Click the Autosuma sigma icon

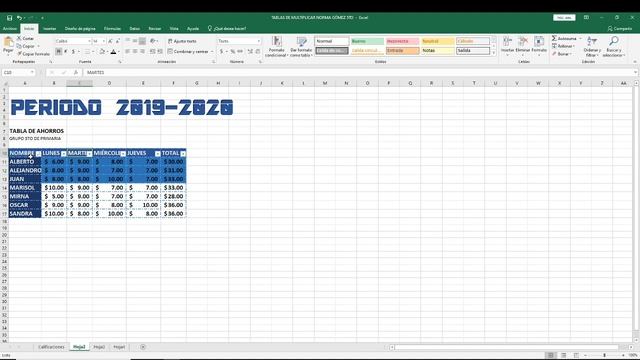coord(554,38)
